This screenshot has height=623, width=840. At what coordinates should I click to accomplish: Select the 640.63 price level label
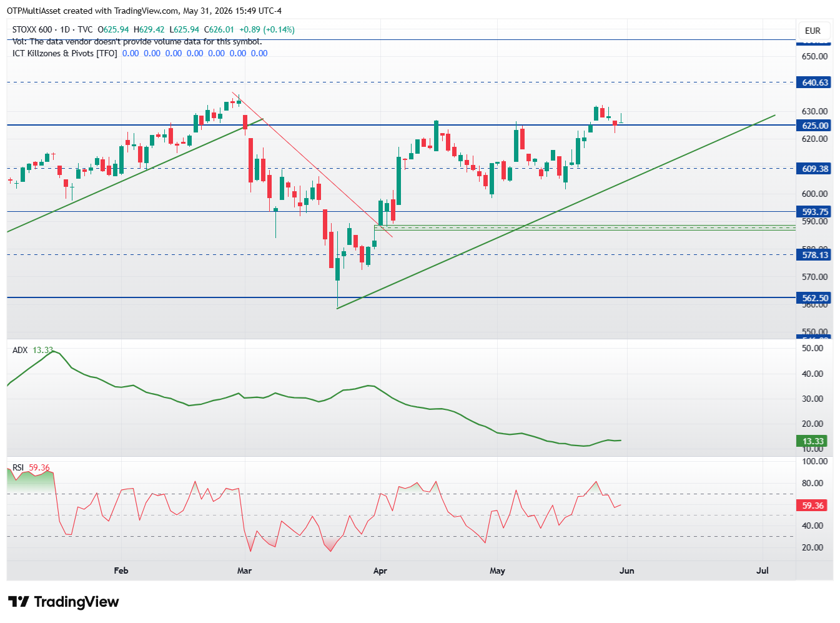point(814,82)
